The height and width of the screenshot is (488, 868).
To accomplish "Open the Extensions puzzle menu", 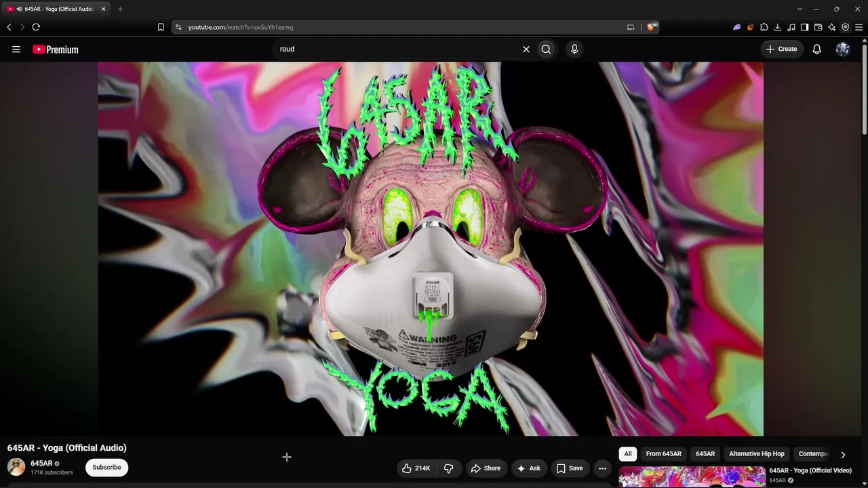I will (x=764, y=27).
